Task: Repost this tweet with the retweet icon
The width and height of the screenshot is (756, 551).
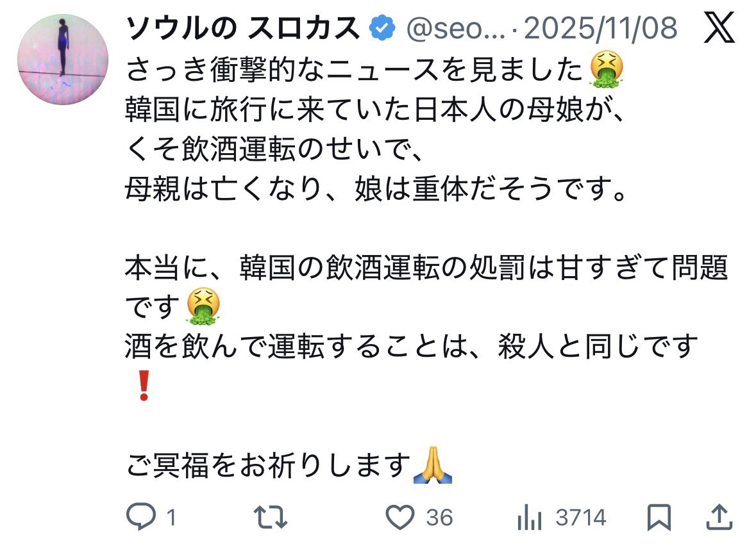Action: (x=271, y=517)
